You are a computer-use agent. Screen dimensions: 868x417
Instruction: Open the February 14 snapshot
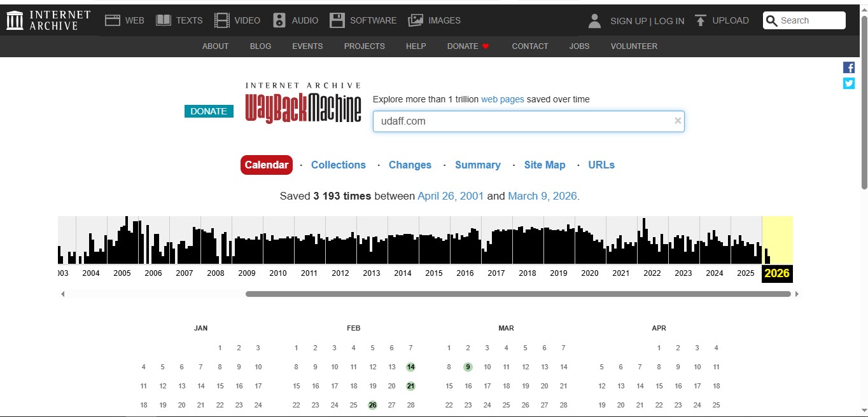(411, 367)
